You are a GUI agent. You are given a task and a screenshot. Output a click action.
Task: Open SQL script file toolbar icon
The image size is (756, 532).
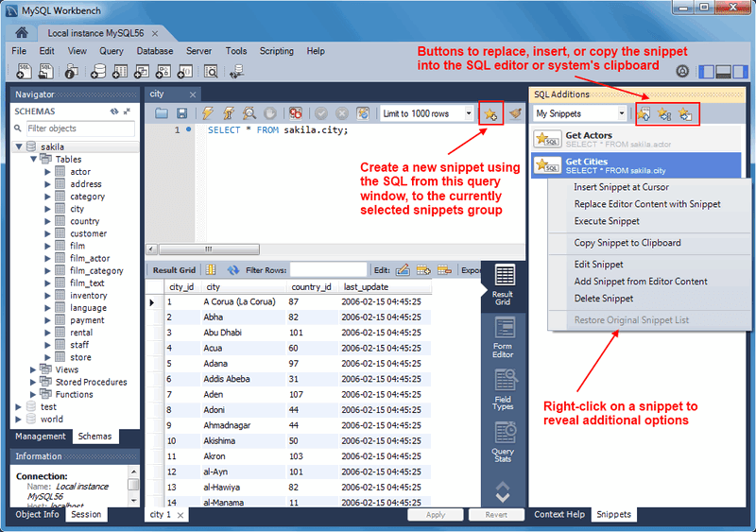tap(45, 72)
